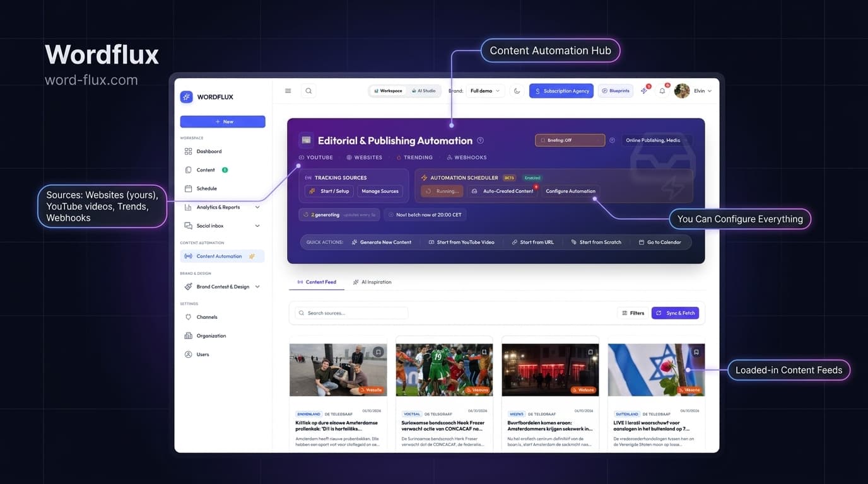
Task: Expand Analytics & Reports chevron
Action: tap(257, 207)
